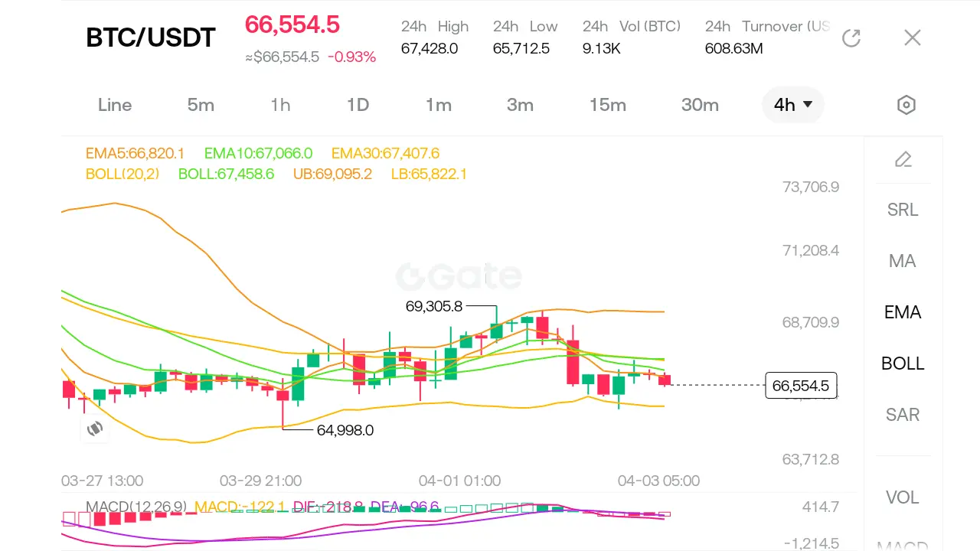Select the 1m timeframe
This screenshot has width=980, height=551.
[439, 105]
